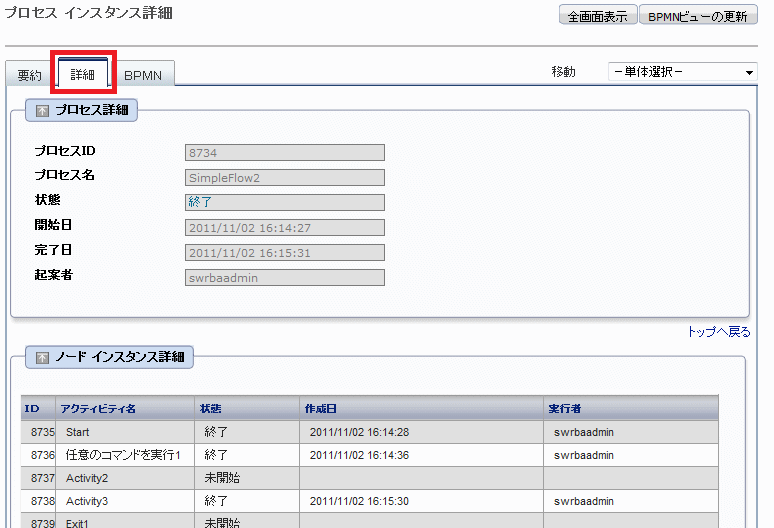Switch to the 要約 tab
This screenshot has height=528, width=774.
point(30,76)
